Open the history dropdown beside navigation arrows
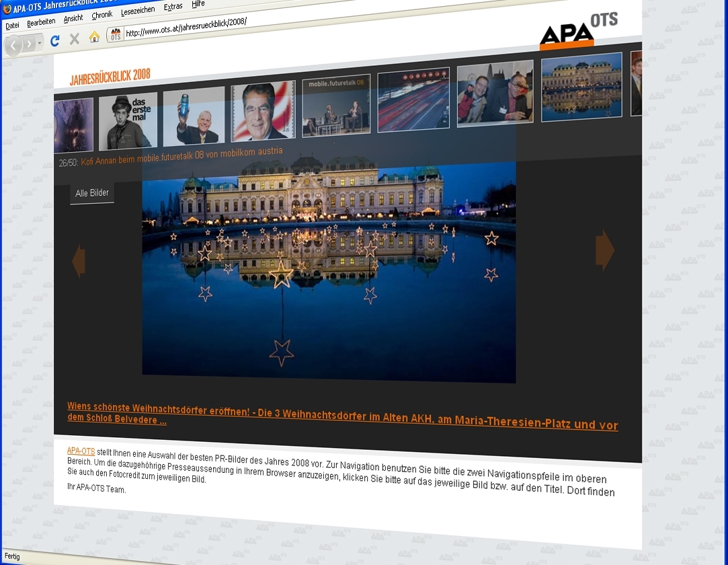This screenshot has height=565, width=728. click(x=40, y=44)
